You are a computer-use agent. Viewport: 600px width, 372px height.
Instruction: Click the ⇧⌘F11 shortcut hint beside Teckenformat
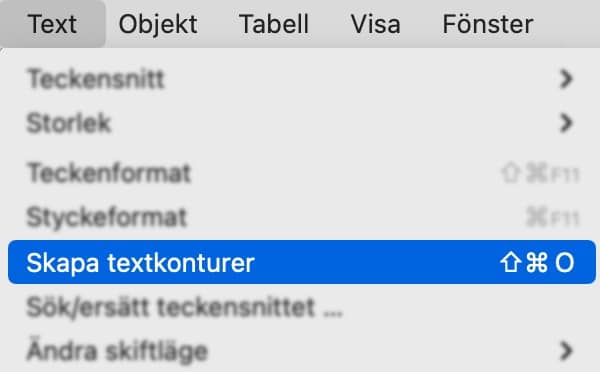(x=540, y=173)
